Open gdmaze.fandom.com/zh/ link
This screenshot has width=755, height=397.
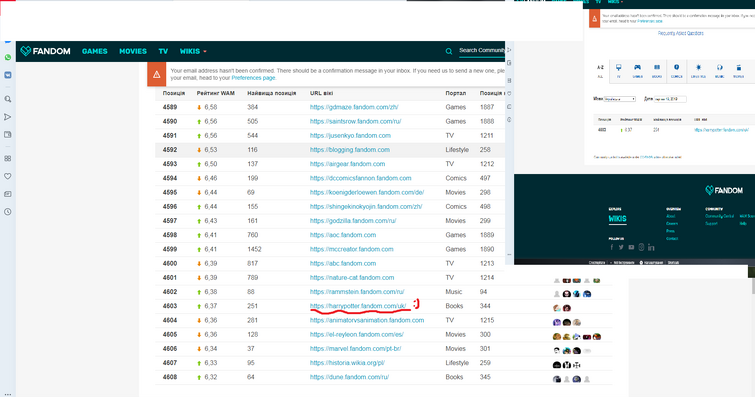(354, 107)
